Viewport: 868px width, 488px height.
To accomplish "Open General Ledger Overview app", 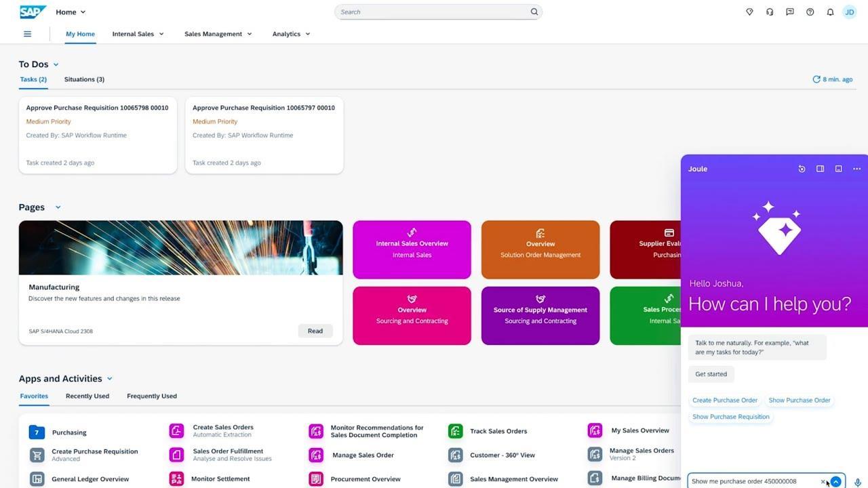I will point(79,479).
